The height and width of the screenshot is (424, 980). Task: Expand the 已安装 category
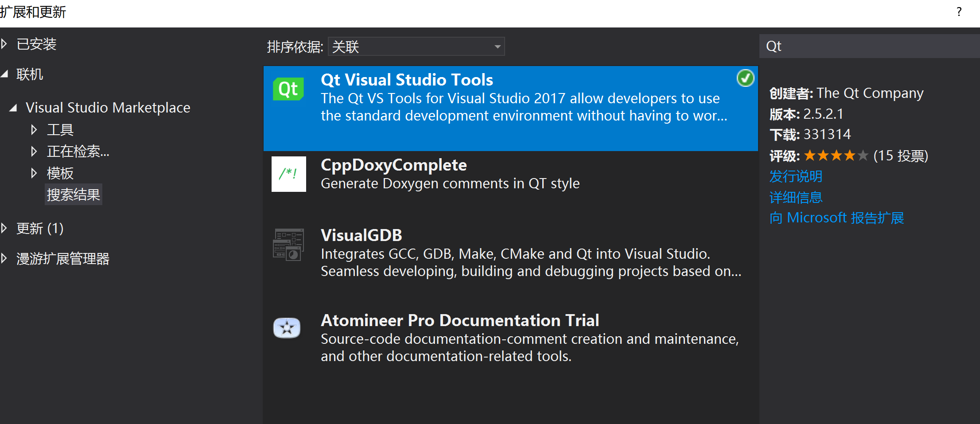[4, 44]
